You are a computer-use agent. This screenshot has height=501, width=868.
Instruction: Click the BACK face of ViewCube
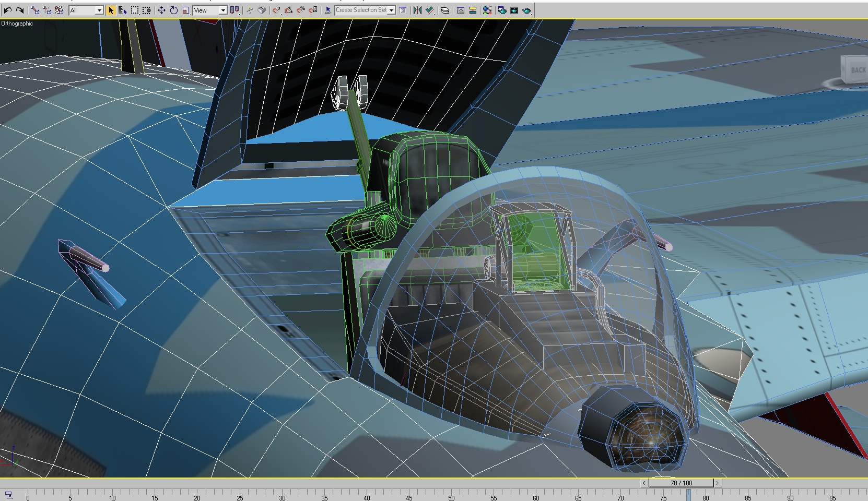[858, 69]
